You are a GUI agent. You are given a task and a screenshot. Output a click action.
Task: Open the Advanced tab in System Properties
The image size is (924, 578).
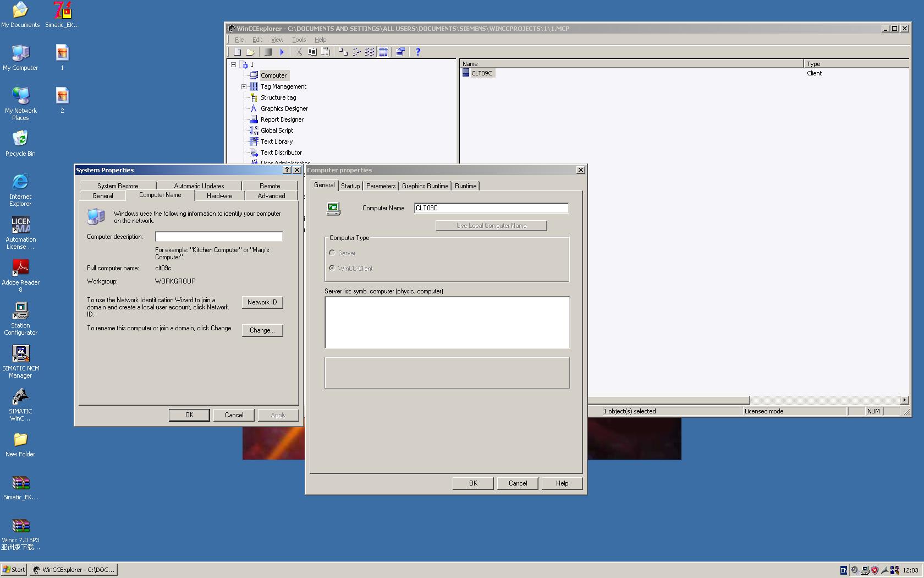coord(271,196)
